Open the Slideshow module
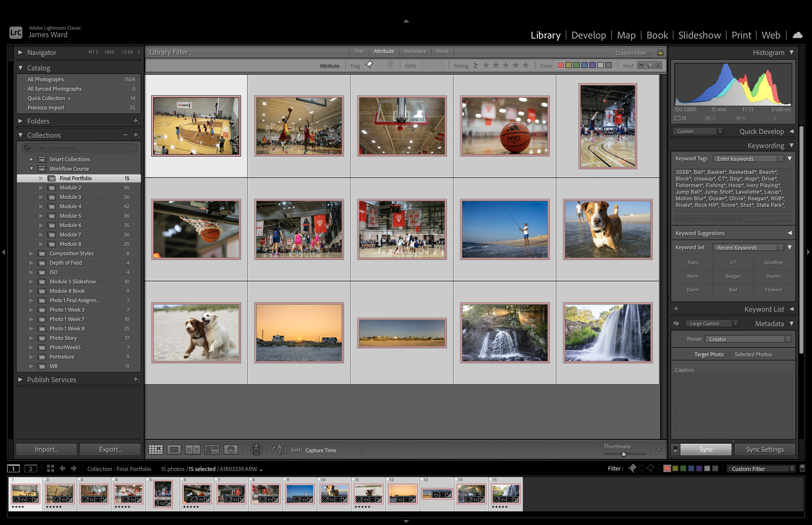812x525 pixels. coord(699,35)
